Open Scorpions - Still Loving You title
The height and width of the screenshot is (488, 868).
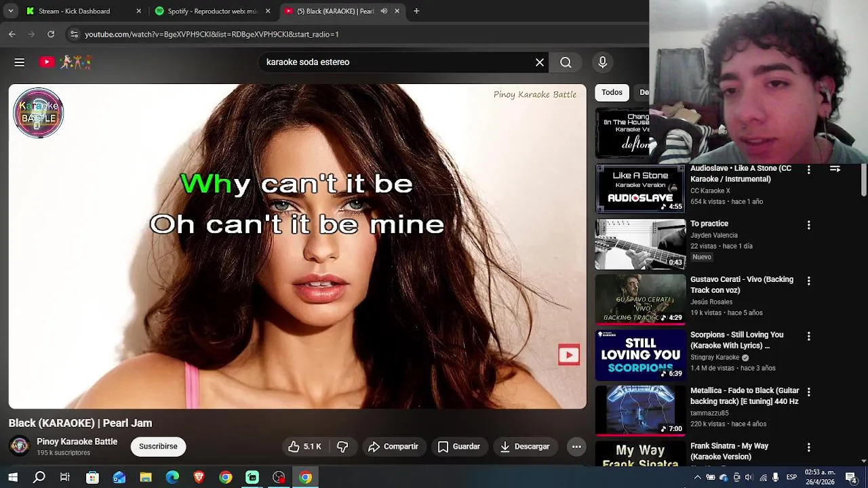click(736, 340)
